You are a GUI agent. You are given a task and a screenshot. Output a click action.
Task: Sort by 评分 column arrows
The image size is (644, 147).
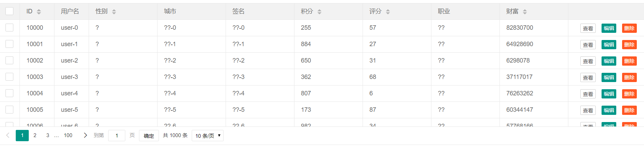point(388,12)
